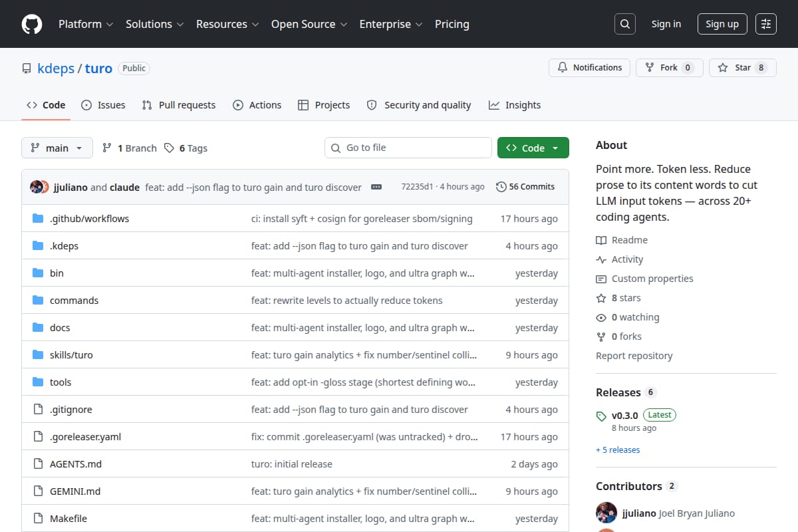Click the skills/turo folder icon
The width and height of the screenshot is (798, 532).
pyautogui.click(x=38, y=354)
